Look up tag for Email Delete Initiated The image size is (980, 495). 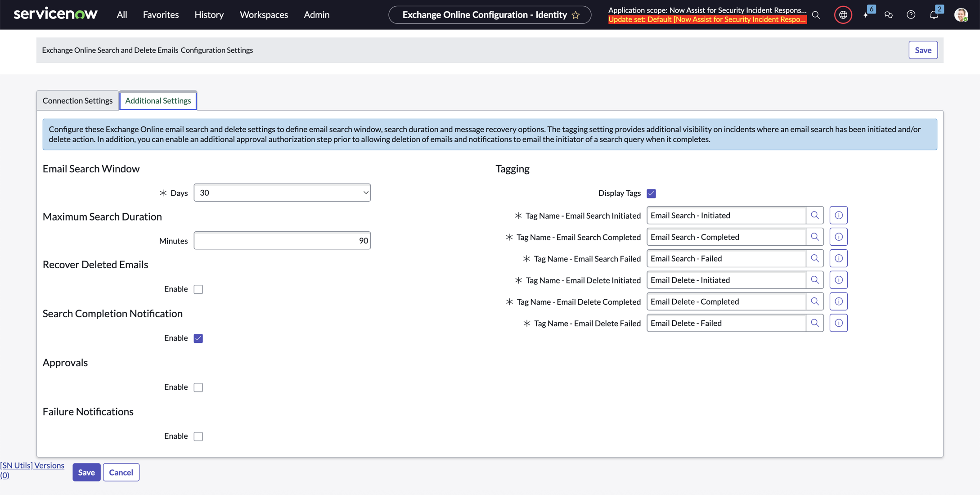pyautogui.click(x=815, y=280)
